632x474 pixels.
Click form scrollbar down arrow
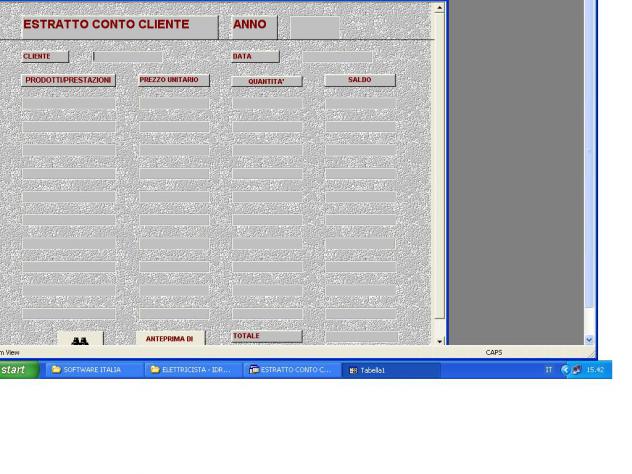(x=440, y=341)
